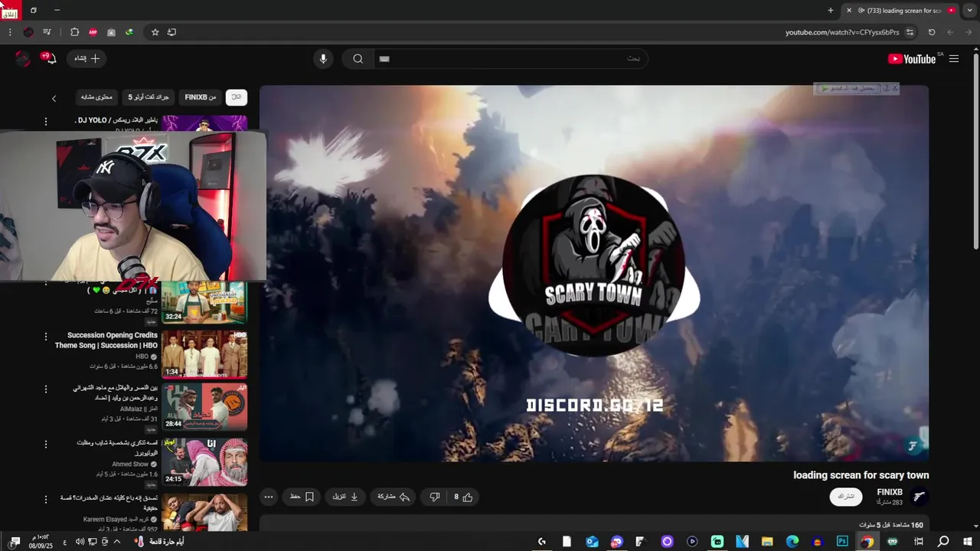980x551 pixels.
Task: Open the 24:15 Ahmed Show thumbnail
Action: click(204, 462)
